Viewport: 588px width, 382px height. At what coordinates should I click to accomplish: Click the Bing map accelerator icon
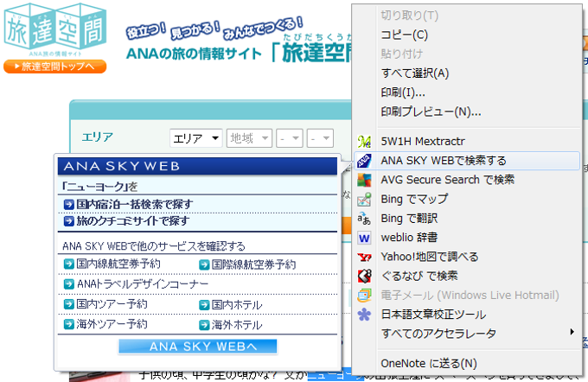click(364, 199)
